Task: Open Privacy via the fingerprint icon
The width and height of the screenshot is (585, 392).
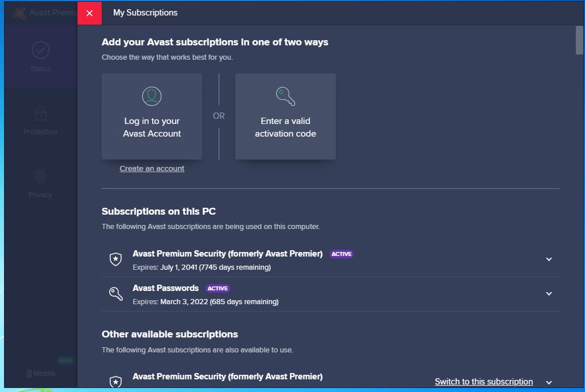Action: [x=40, y=176]
